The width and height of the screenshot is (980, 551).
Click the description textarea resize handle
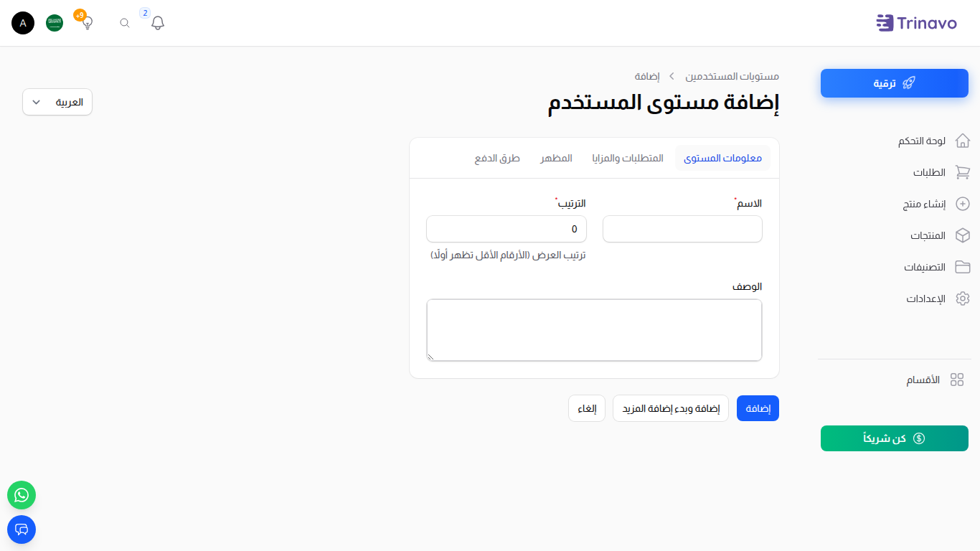coord(430,357)
